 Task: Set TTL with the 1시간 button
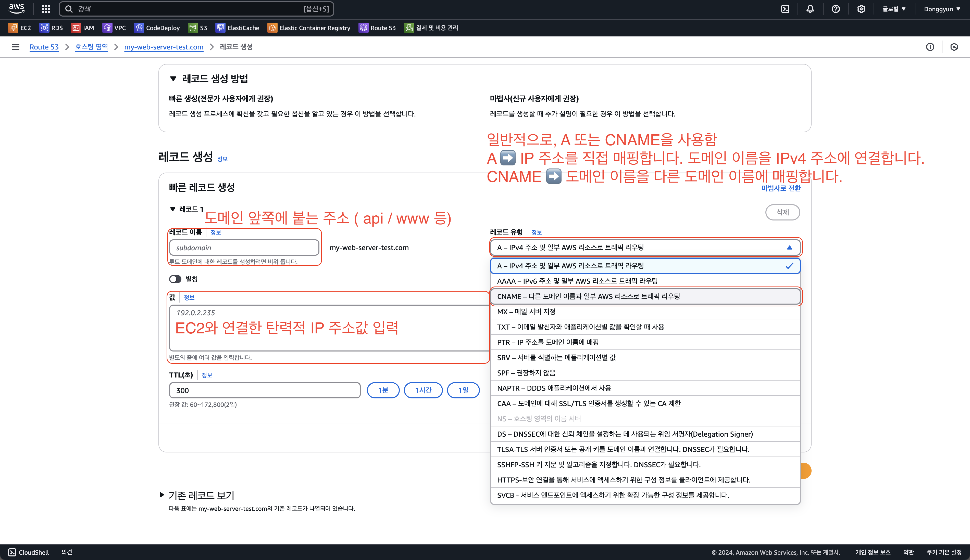[423, 390]
